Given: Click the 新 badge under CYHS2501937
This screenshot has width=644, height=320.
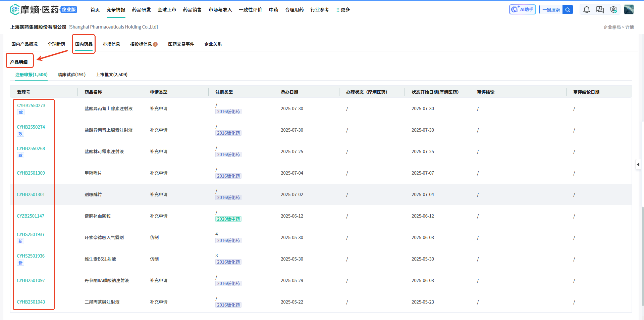Looking at the screenshot, I should tap(20, 241).
